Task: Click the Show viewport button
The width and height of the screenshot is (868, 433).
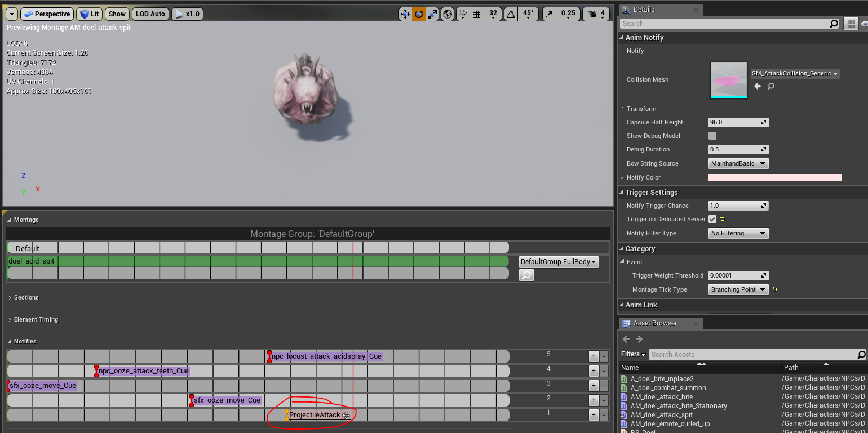Action: point(117,14)
